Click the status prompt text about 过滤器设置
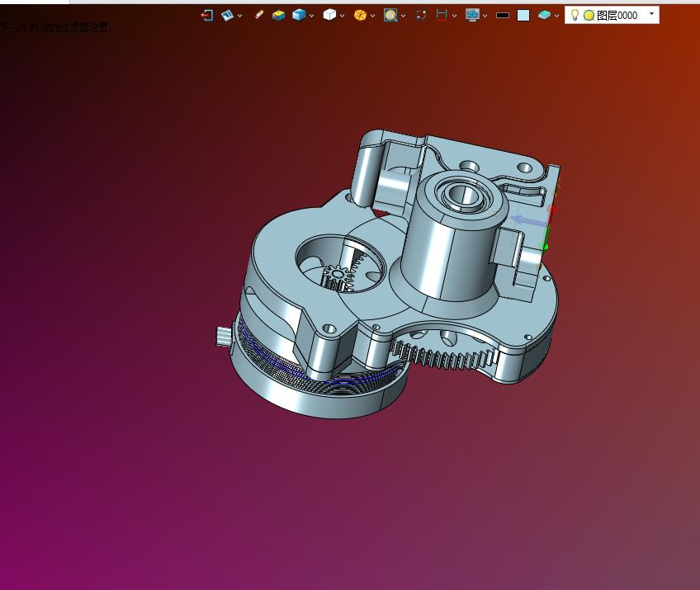 click(56, 28)
